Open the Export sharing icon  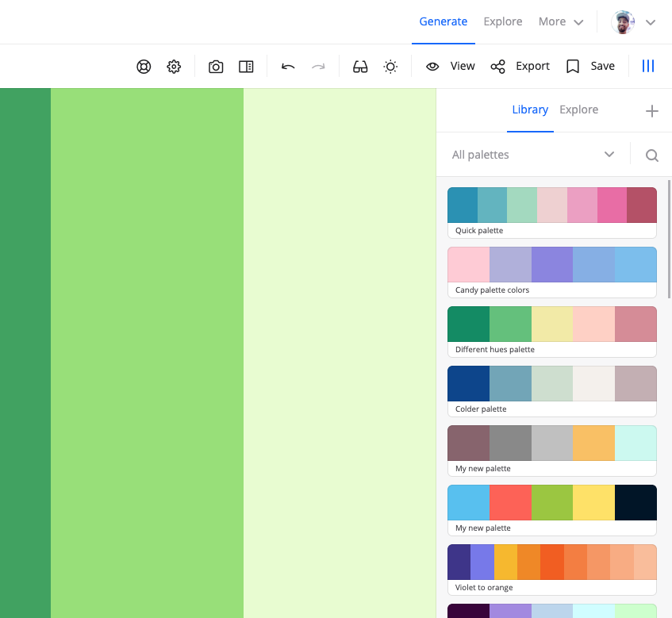click(x=497, y=66)
